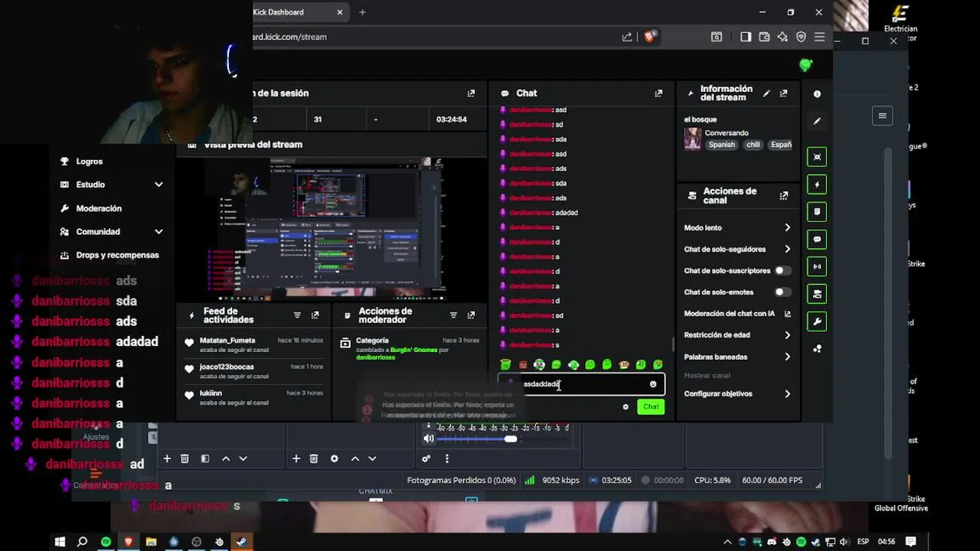The width and height of the screenshot is (980, 551).
Task: Open the OBS audio mixer three-dots menu
Action: click(x=447, y=458)
